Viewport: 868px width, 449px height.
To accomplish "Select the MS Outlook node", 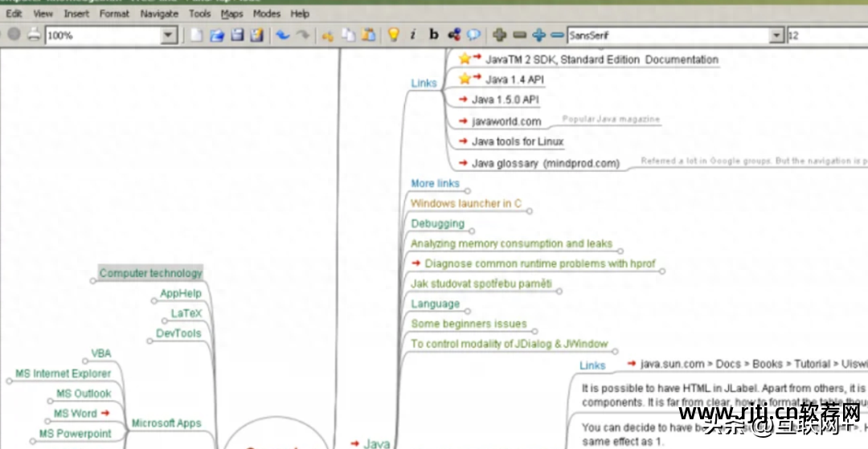I will [84, 393].
